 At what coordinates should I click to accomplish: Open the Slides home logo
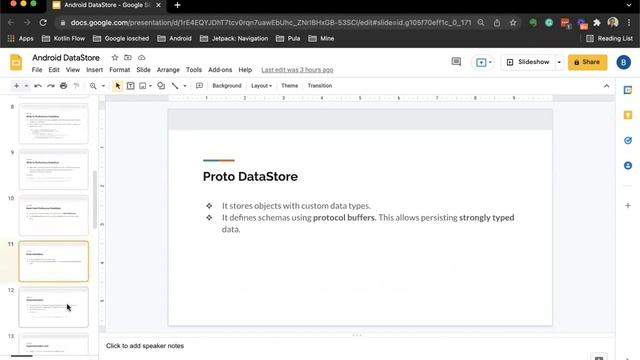tap(16, 62)
